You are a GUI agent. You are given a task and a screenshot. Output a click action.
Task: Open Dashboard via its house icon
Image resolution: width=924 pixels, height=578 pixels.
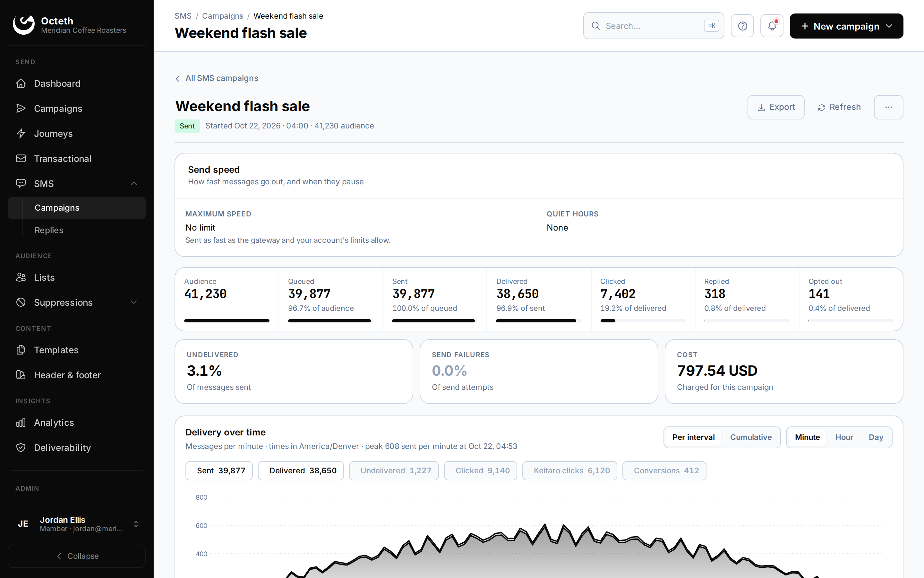(21, 83)
